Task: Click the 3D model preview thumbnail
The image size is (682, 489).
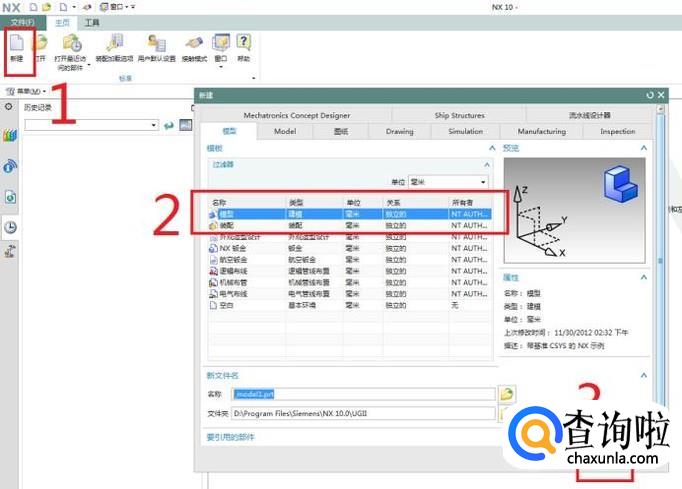Action: [574, 211]
